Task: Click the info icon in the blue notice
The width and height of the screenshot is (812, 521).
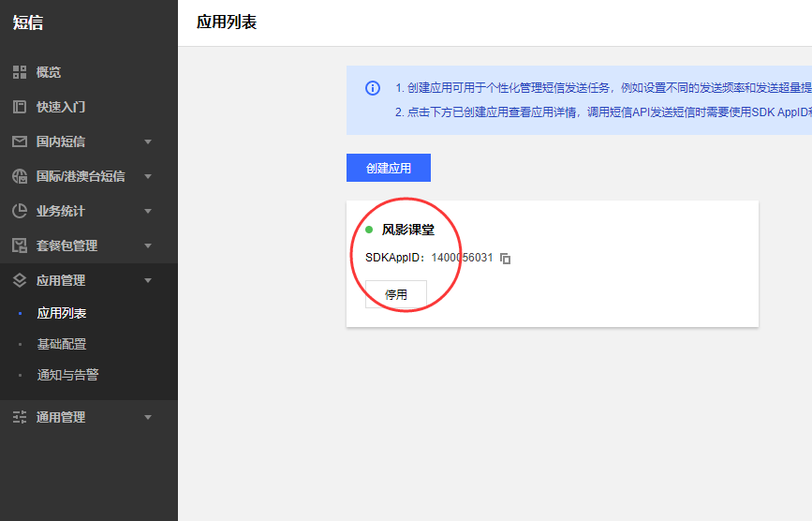Action: pos(373,88)
